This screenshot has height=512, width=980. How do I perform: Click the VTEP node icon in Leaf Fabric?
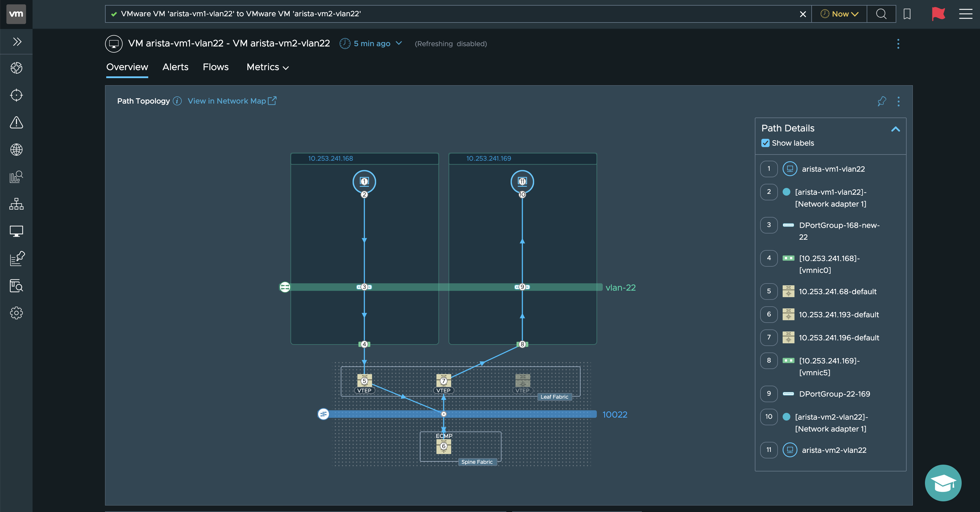[x=521, y=382]
